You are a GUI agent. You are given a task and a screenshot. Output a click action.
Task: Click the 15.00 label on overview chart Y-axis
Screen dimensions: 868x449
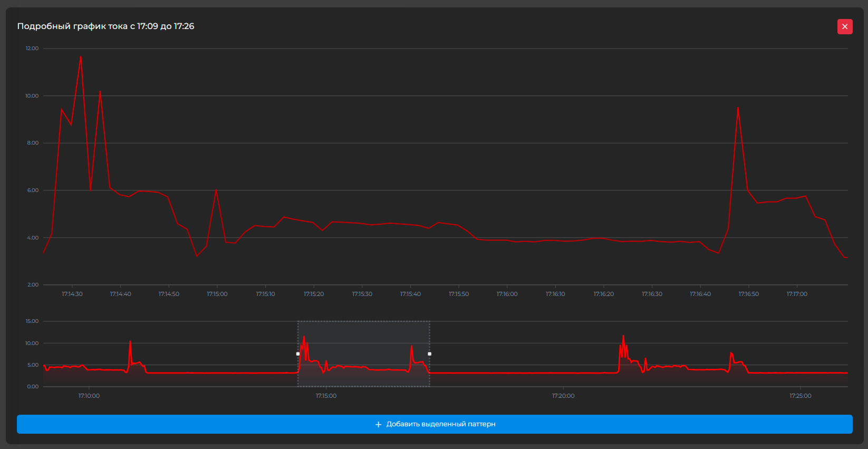[x=32, y=321]
